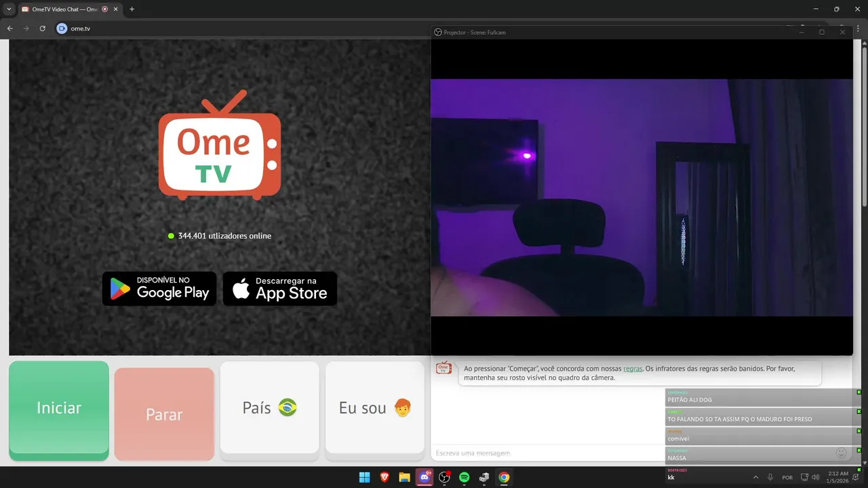
Task: Maximize the Projector window
Action: tap(822, 32)
